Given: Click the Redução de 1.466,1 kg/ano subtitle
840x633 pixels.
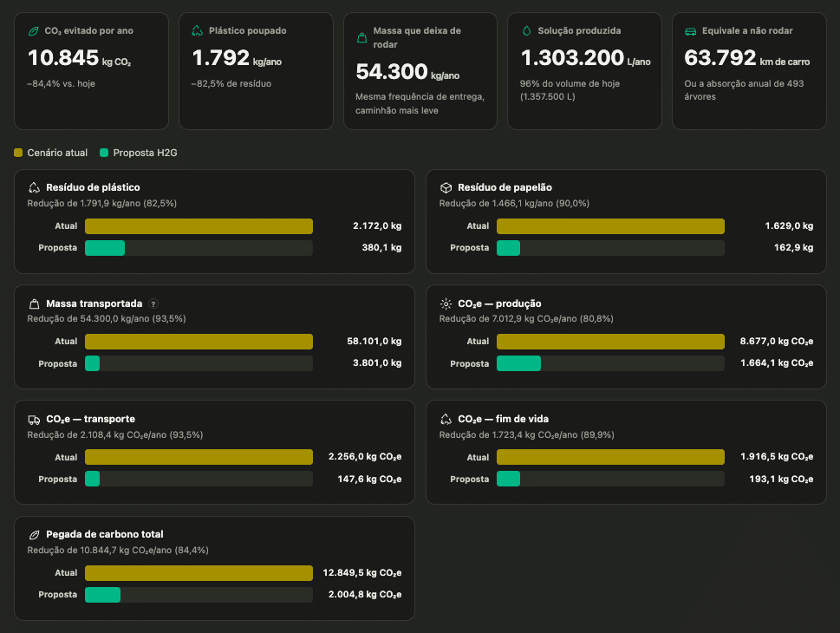Looking at the screenshot, I should pos(514,204).
